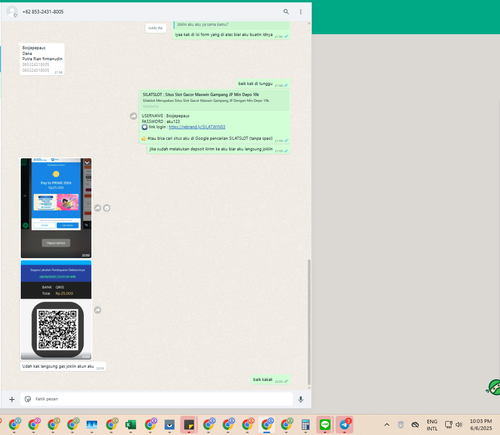Open the SILATSLOT link preview card

point(214,100)
